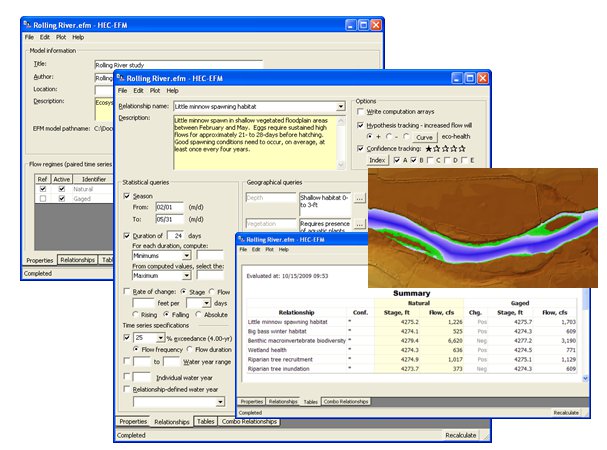
Task: Click the river terrain map image
Action: click(483, 228)
